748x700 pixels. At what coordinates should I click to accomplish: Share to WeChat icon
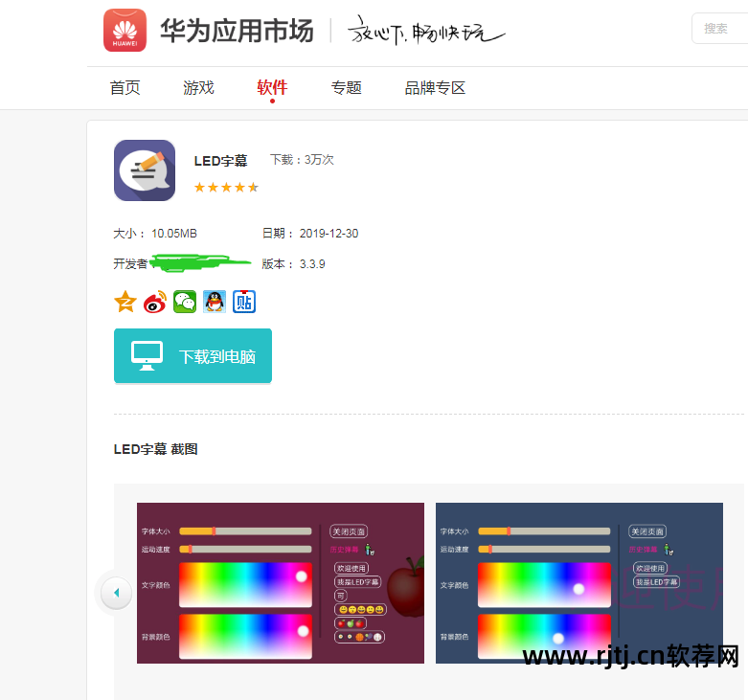pyautogui.click(x=185, y=302)
